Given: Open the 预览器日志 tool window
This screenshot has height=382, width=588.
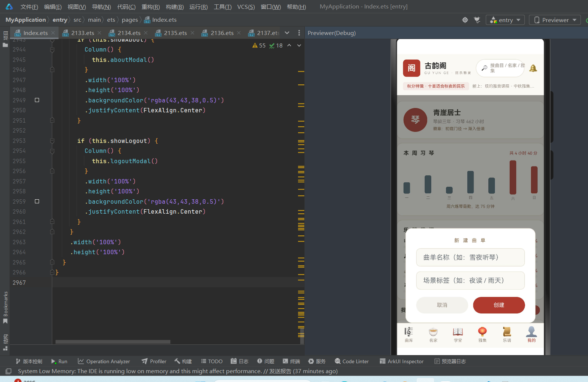Looking at the screenshot, I should [450, 361].
